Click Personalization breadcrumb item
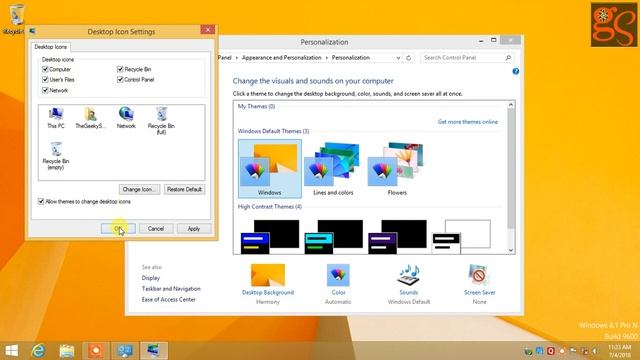 point(351,58)
